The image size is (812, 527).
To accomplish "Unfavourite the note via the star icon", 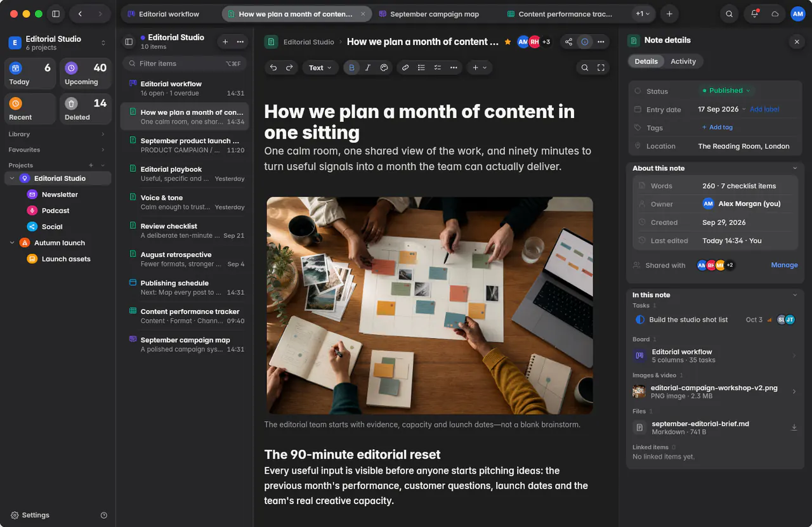I will pyautogui.click(x=507, y=42).
